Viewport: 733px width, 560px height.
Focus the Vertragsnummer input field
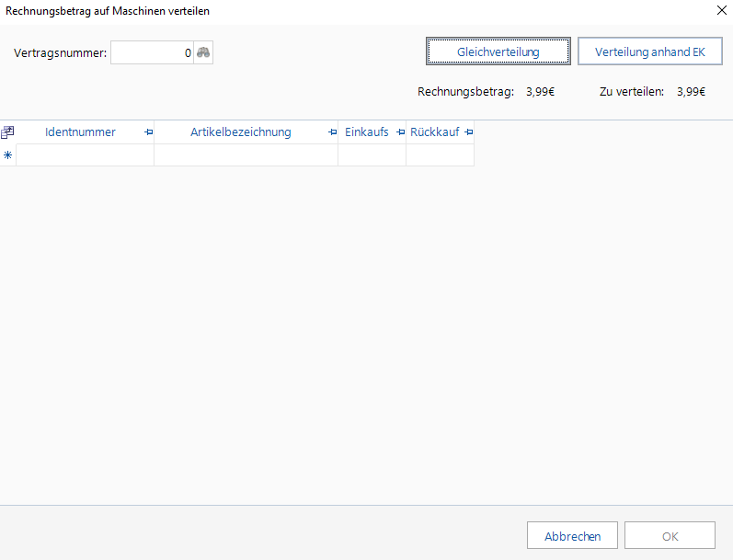[x=151, y=53]
